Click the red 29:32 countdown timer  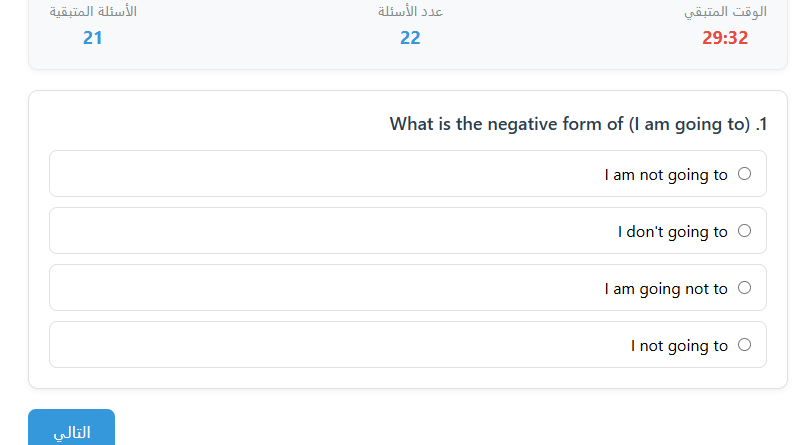725,38
